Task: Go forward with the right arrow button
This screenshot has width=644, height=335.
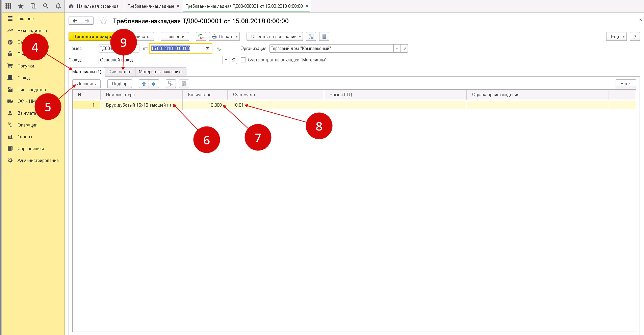Action: coord(87,21)
